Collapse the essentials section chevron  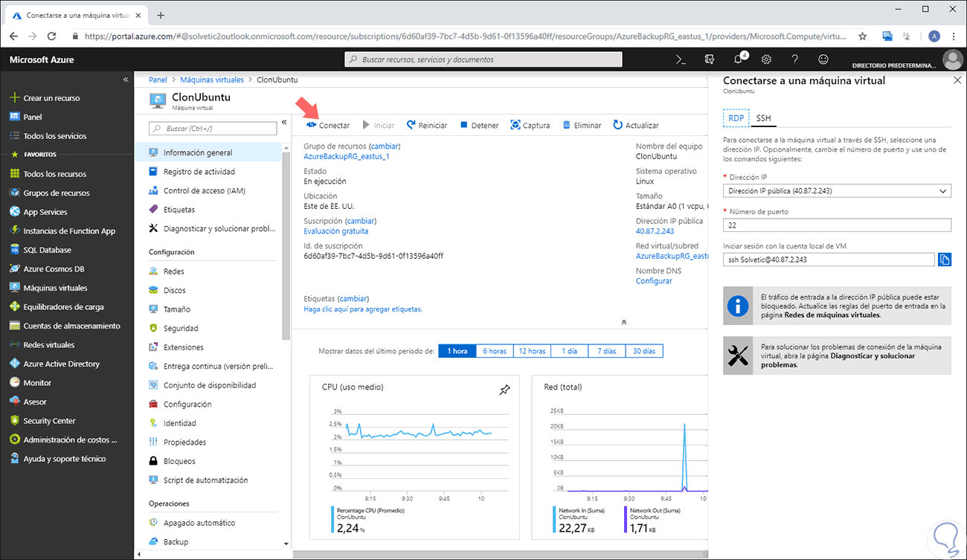[x=623, y=322]
